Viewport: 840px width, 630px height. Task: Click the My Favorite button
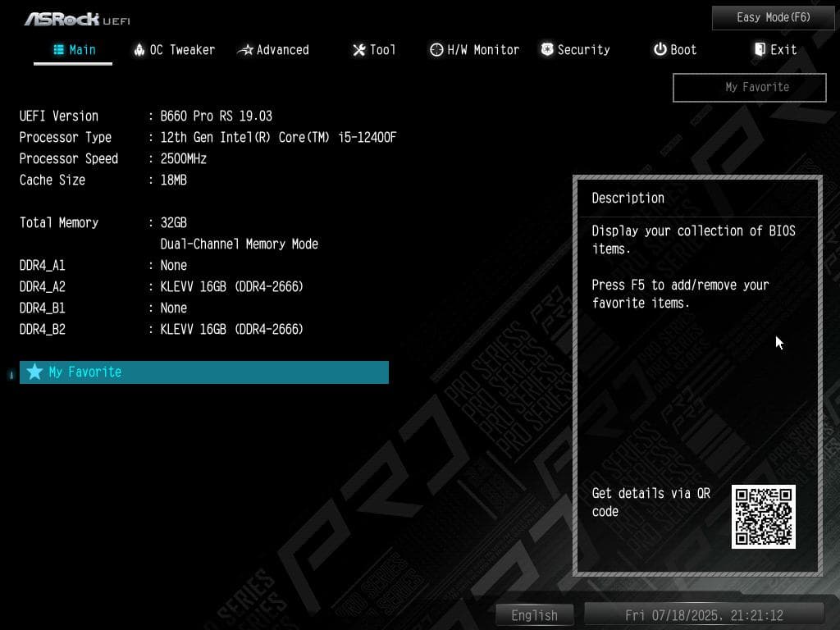tap(748, 87)
